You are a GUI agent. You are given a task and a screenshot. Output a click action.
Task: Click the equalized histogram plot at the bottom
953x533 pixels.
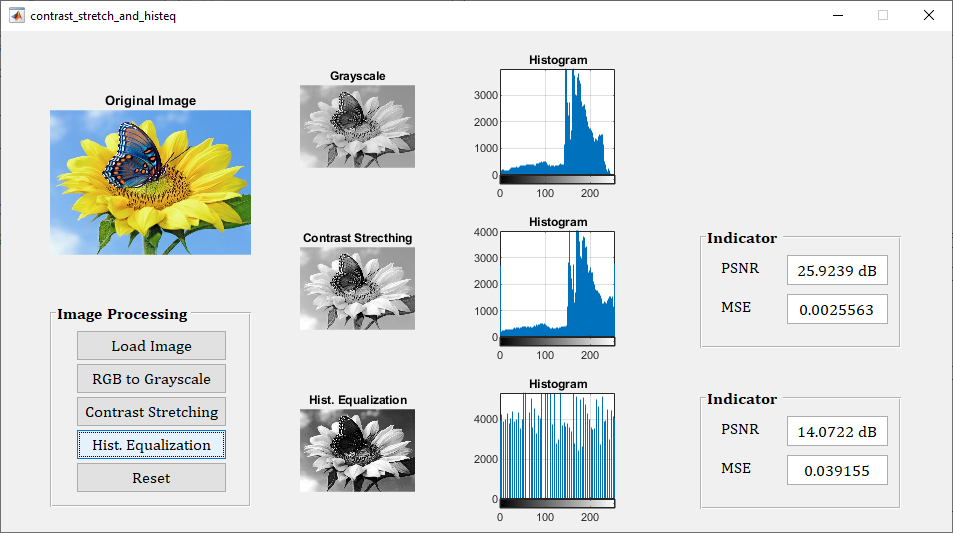coord(557,445)
